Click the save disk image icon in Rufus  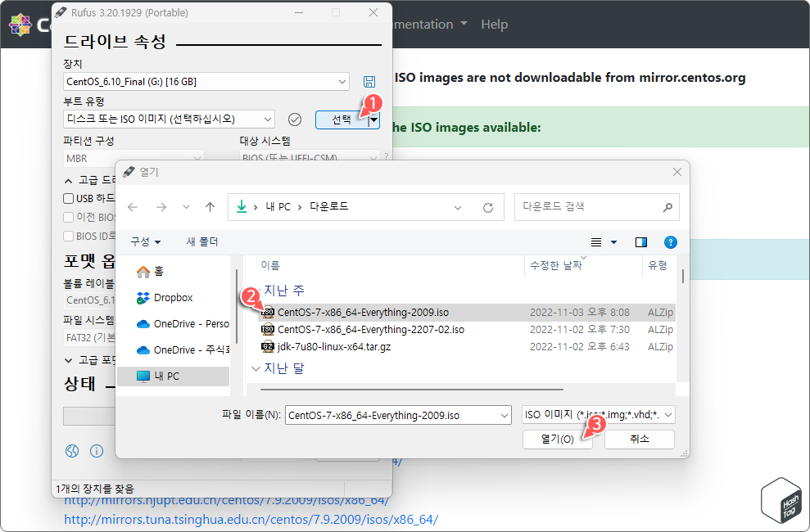tap(369, 82)
